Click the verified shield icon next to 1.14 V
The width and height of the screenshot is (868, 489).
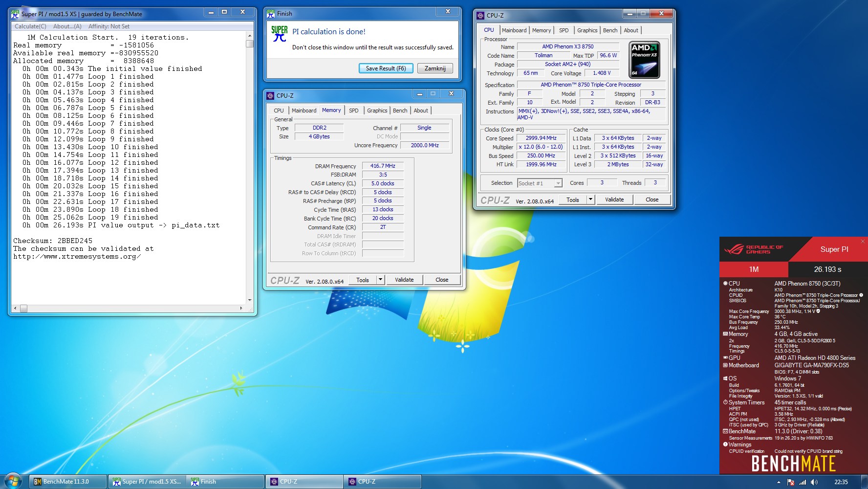pos(818,311)
